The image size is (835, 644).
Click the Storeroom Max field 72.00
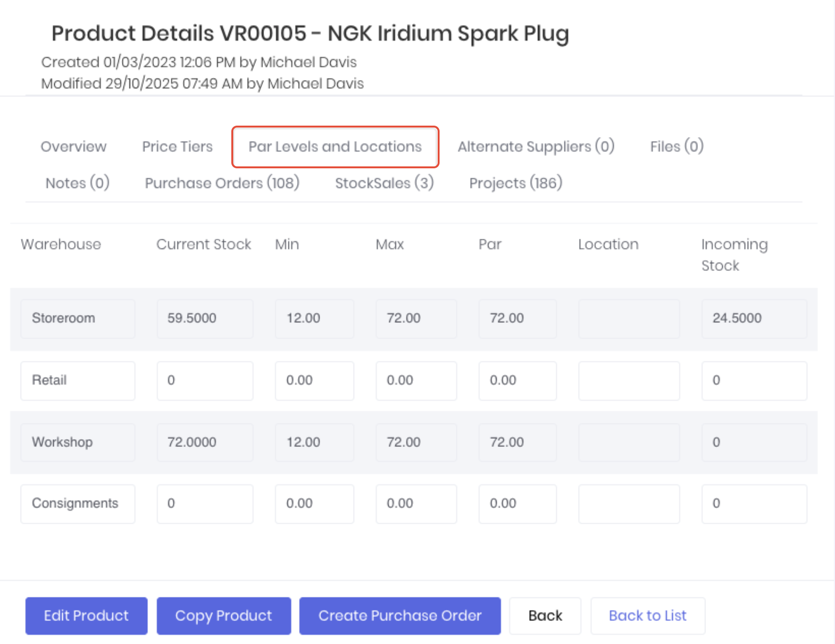(x=416, y=319)
